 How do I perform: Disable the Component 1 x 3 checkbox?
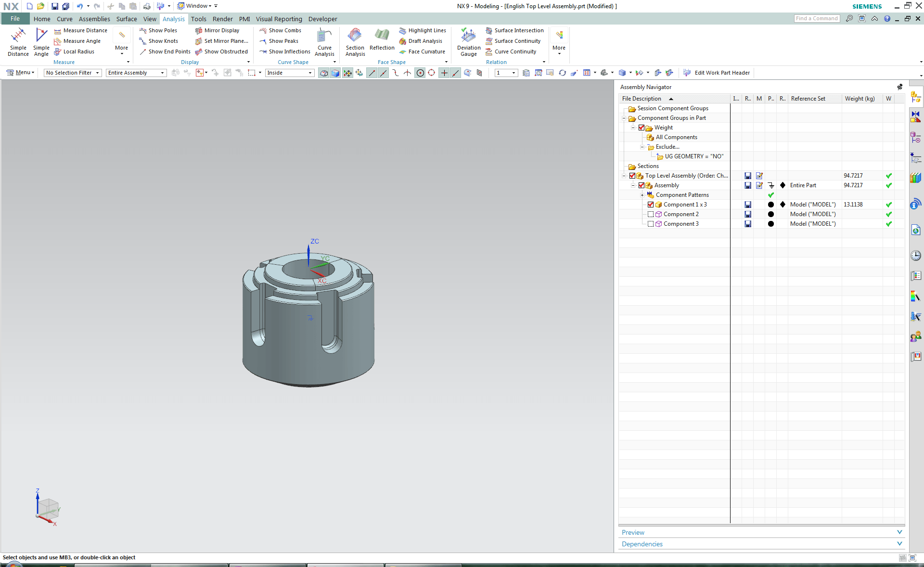tap(651, 205)
